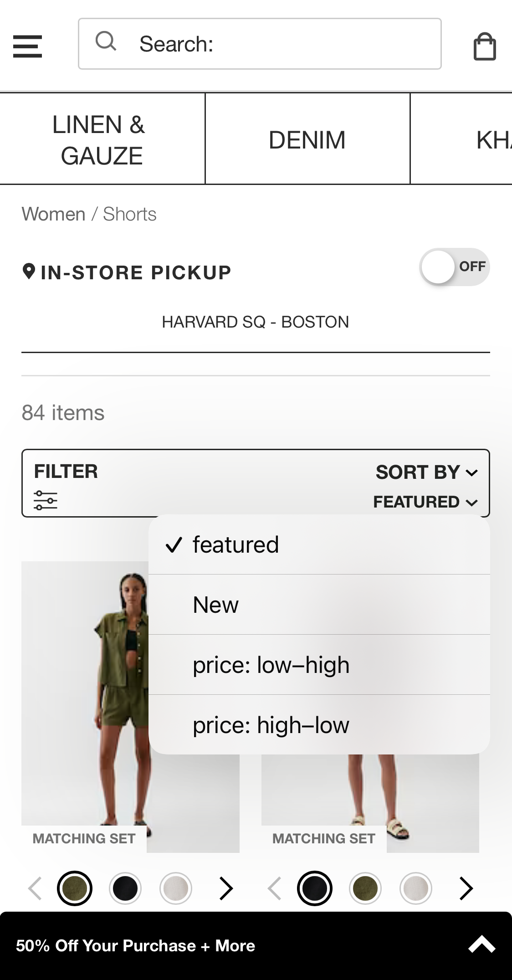Open the shopping bag

point(485,46)
